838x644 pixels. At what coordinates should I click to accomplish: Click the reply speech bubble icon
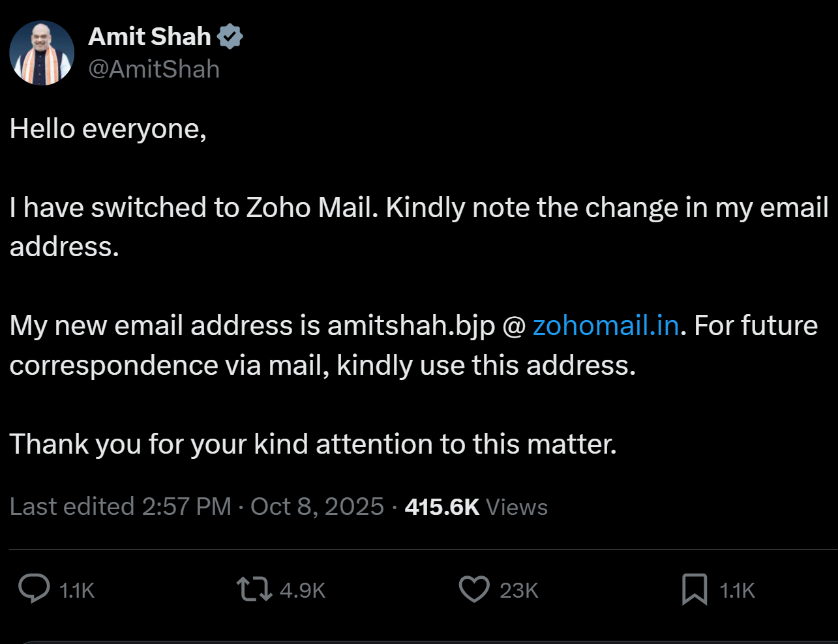click(34, 589)
